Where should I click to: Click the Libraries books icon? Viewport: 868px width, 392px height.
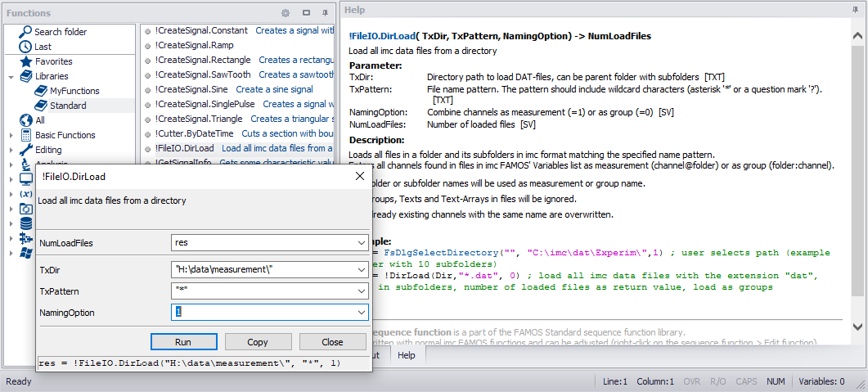click(x=25, y=76)
